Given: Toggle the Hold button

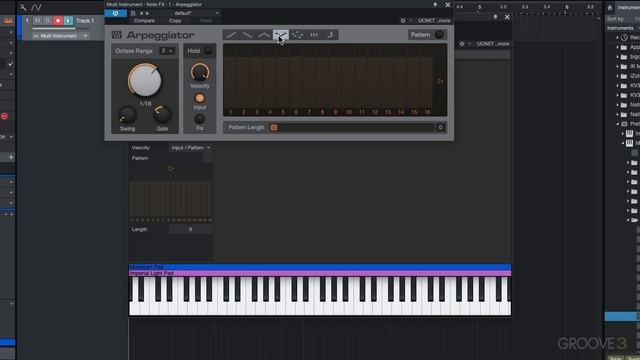Looking at the screenshot, I should coord(208,51).
